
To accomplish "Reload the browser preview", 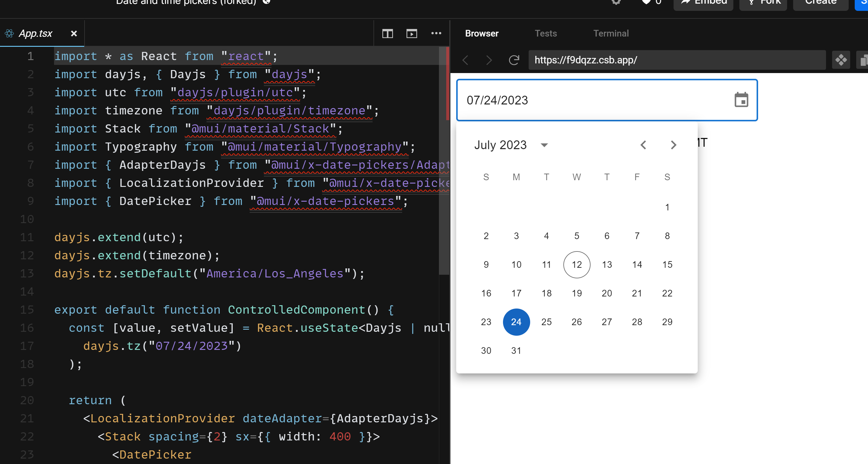I will pos(513,60).
